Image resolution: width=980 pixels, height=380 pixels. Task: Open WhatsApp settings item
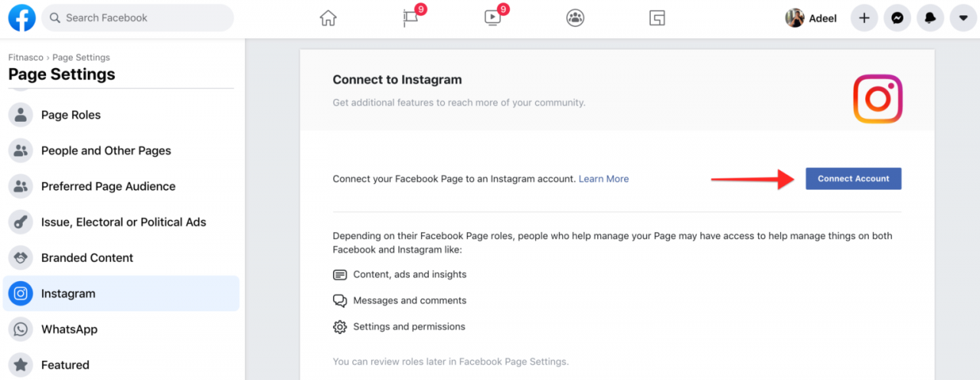[121, 329]
